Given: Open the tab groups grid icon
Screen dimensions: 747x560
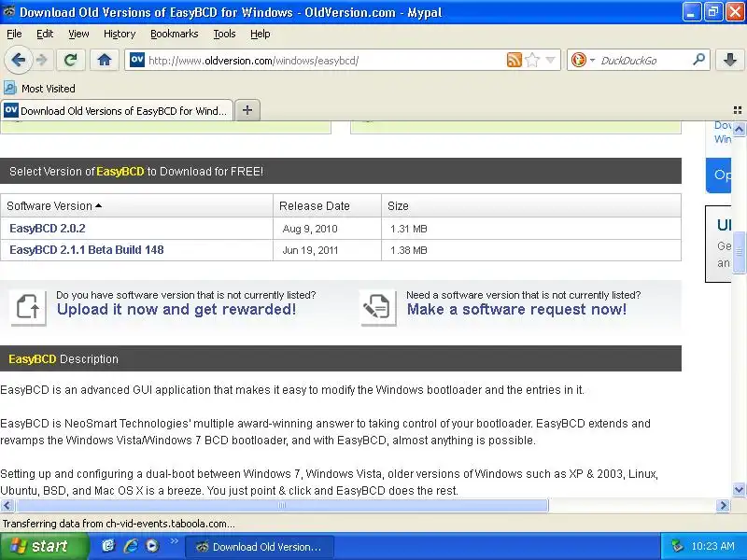Looking at the screenshot, I should coord(738,110).
